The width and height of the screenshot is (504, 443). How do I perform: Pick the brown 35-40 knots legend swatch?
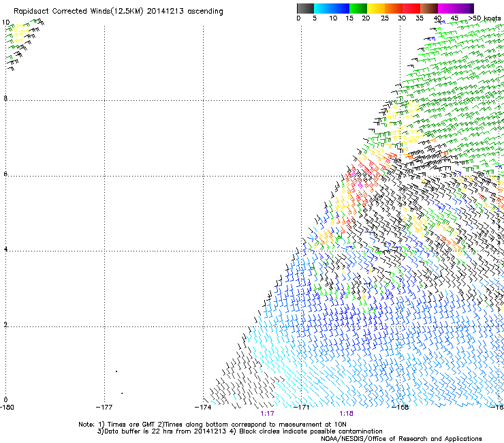[429, 8]
